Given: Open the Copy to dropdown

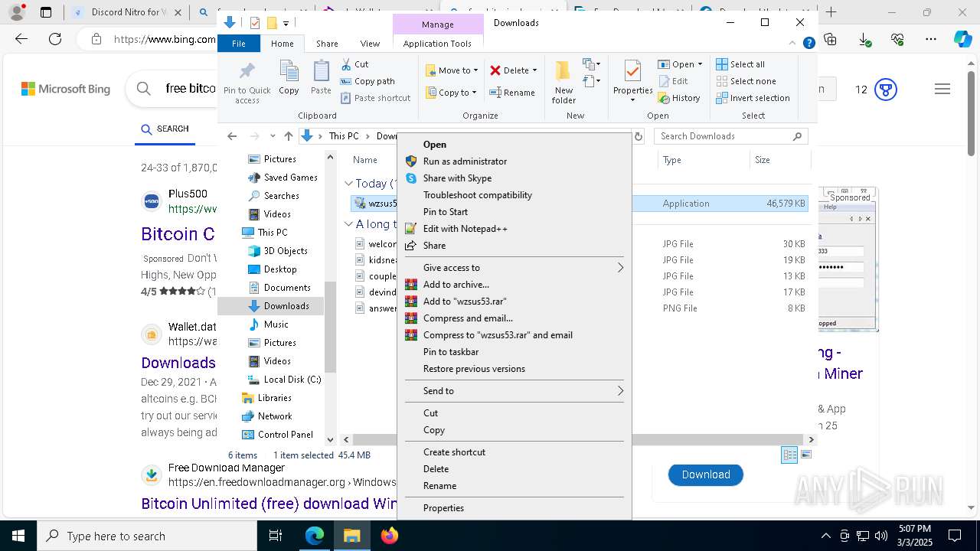Looking at the screenshot, I should [x=451, y=93].
